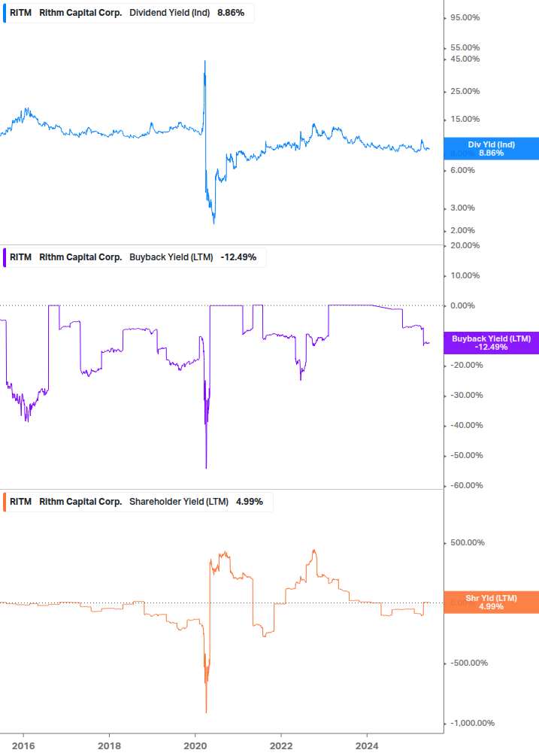
Task: Click the Shareholder Yield (LTM) legend label
Action: pyautogui.click(x=179, y=502)
